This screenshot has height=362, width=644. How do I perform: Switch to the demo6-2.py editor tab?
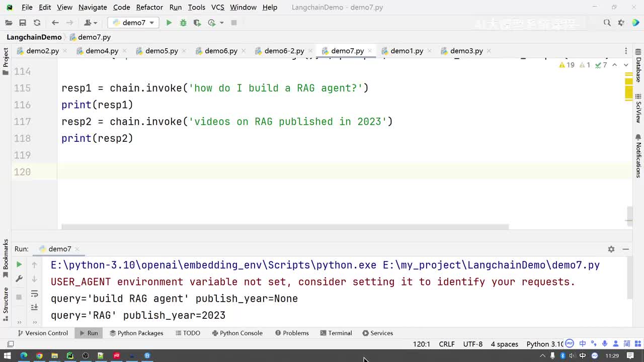pos(284,51)
